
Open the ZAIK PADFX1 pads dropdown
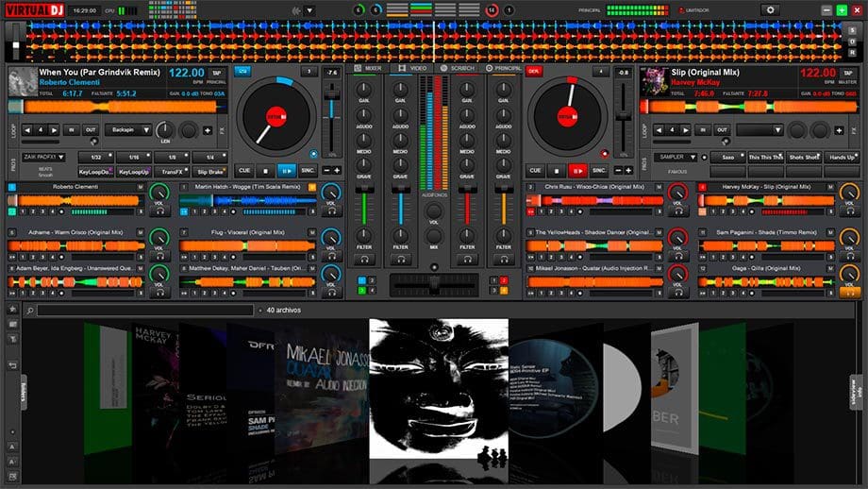pyautogui.click(x=43, y=158)
